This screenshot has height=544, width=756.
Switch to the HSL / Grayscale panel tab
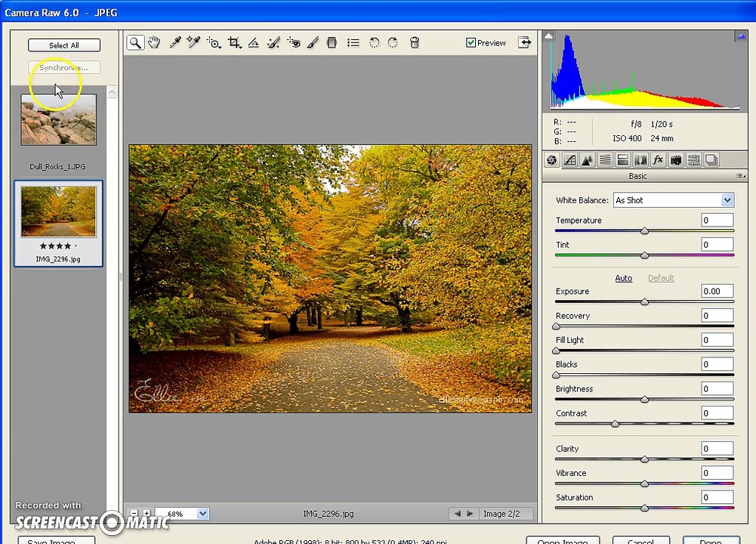click(x=605, y=160)
